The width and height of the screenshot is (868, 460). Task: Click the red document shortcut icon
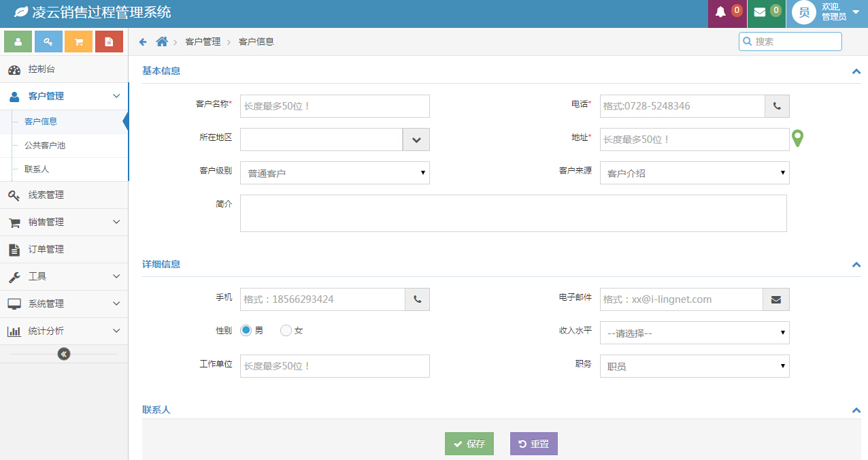109,42
